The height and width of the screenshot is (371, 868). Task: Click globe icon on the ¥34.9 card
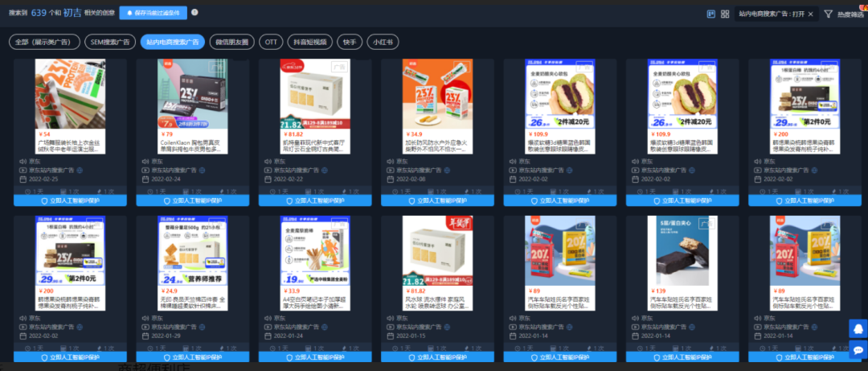[447, 171]
